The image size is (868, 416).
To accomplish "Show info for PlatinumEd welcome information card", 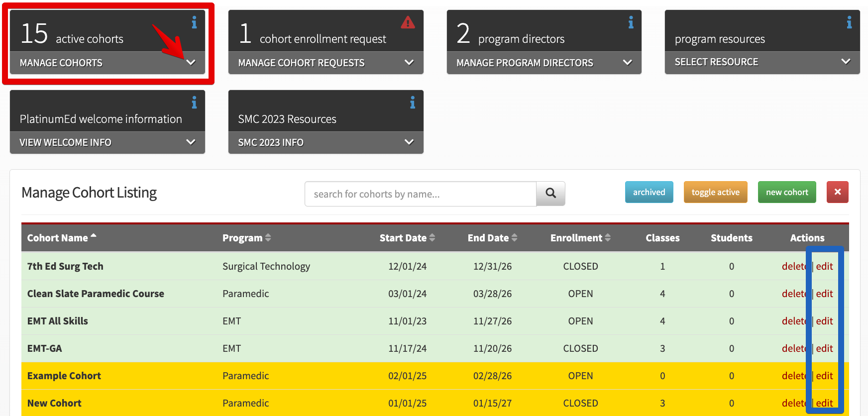I will [x=194, y=103].
